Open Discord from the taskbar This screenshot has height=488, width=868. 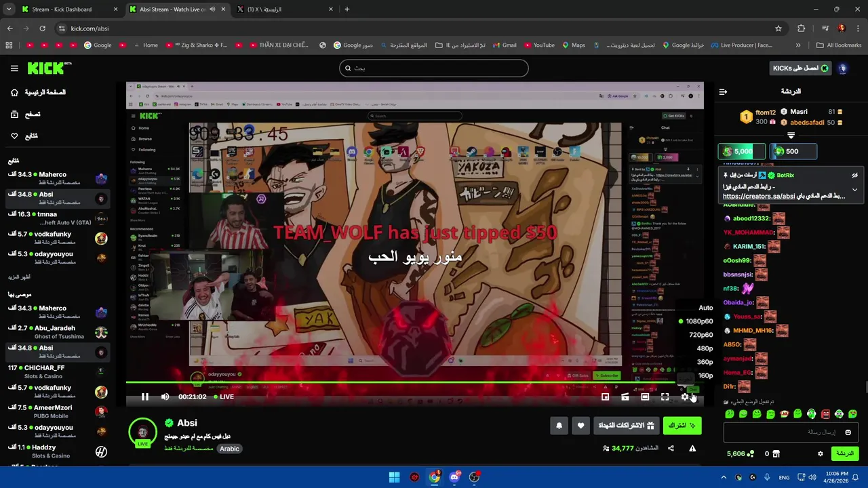coord(454,477)
